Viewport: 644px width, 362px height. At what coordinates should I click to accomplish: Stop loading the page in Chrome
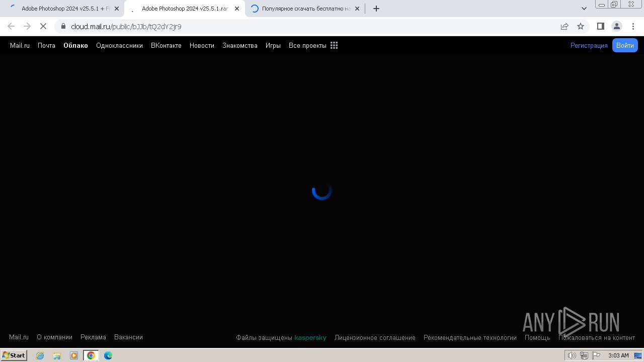[43, 26]
